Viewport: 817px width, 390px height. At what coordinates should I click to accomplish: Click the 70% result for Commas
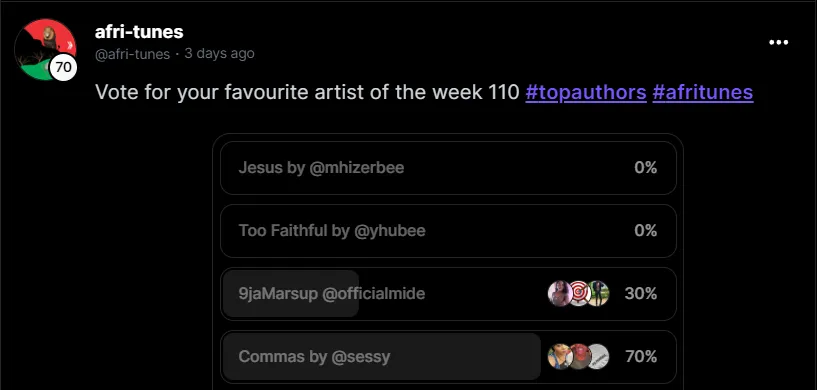coord(641,357)
